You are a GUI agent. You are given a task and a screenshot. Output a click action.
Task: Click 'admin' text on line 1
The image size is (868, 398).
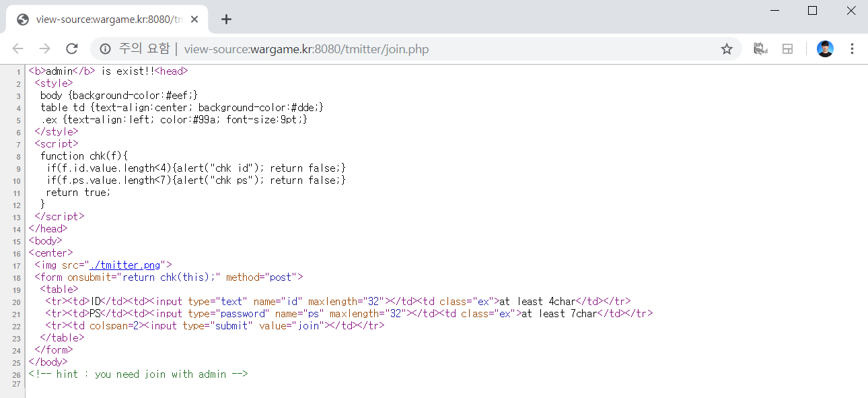[59, 71]
